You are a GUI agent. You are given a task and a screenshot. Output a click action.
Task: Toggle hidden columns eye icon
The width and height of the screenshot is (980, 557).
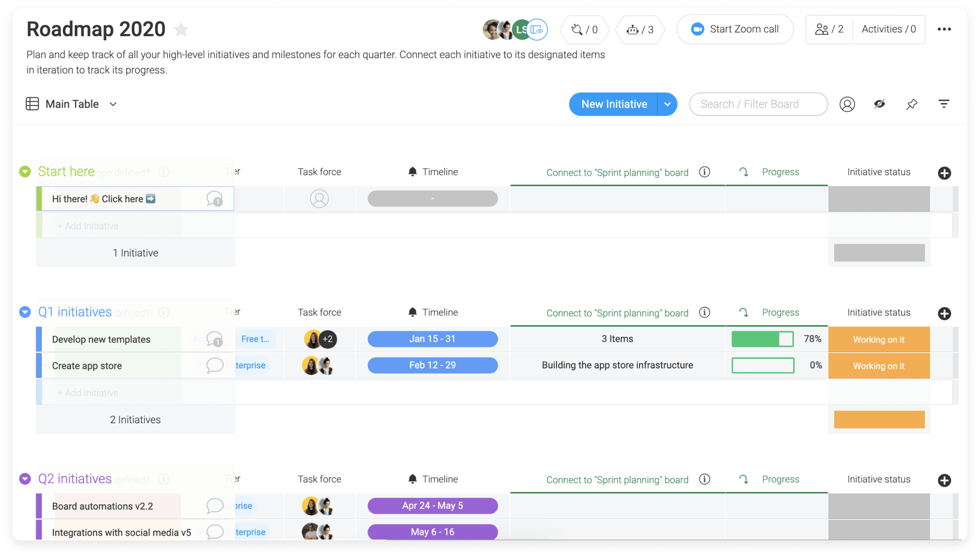point(880,104)
